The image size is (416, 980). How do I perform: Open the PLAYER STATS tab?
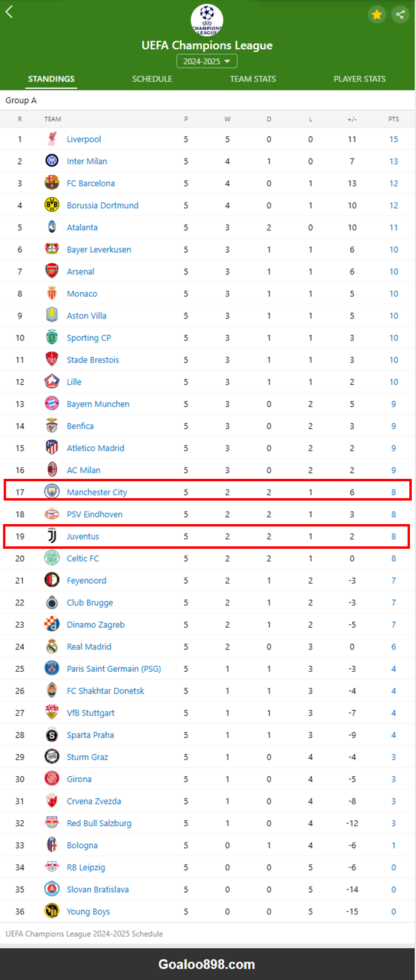(359, 79)
